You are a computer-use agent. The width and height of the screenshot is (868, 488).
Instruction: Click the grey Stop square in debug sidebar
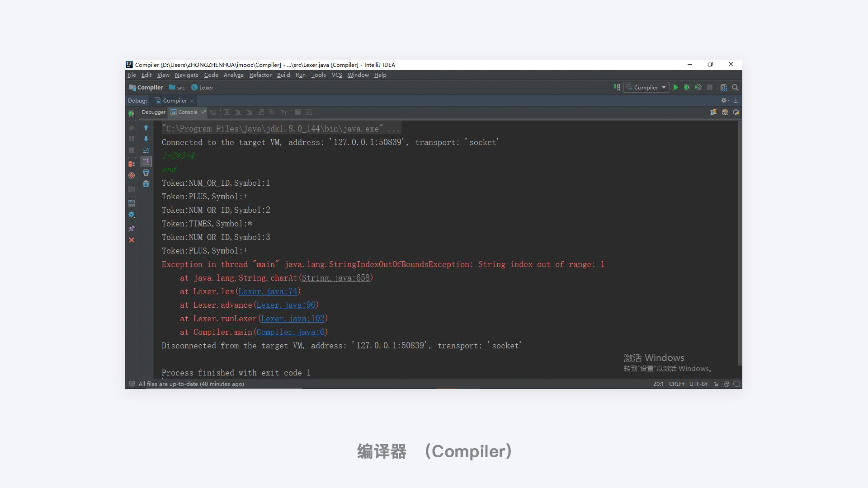tap(132, 150)
